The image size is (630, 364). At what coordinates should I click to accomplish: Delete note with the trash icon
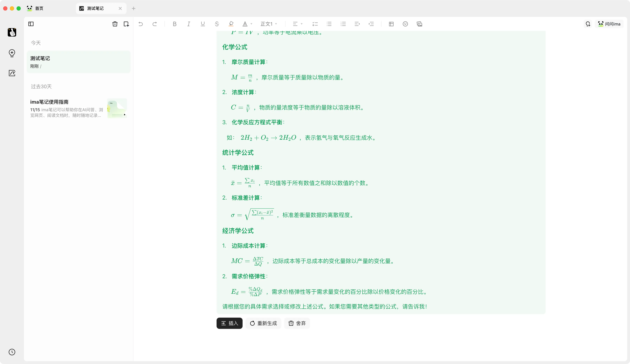(x=115, y=24)
